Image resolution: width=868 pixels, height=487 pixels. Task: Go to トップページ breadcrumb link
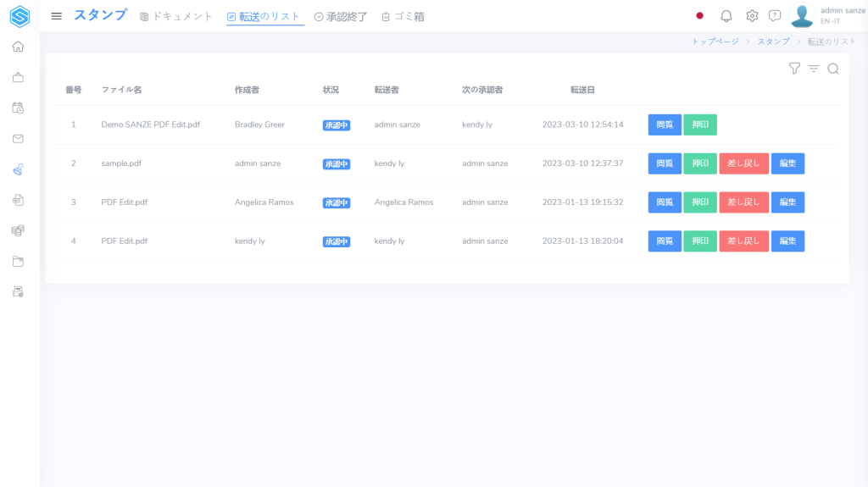(x=715, y=42)
